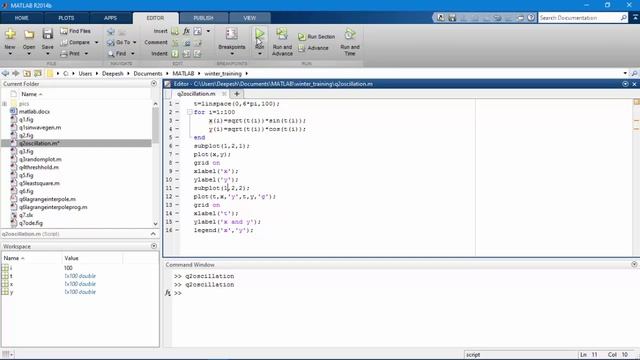This screenshot has width=640, height=360.
Task: Click the comment lines icon beside Comment
Action: pyautogui.click(x=175, y=42)
